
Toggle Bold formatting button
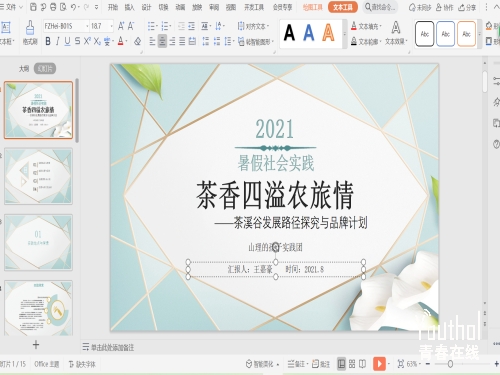[x=48, y=41]
